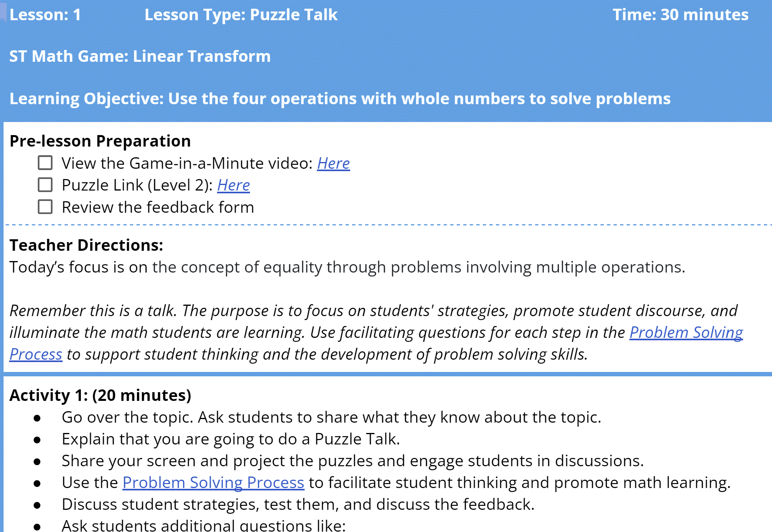Screen dimensions: 772x532
Task: Open Problem Solving Process link under Activity 1
Action: (213, 482)
